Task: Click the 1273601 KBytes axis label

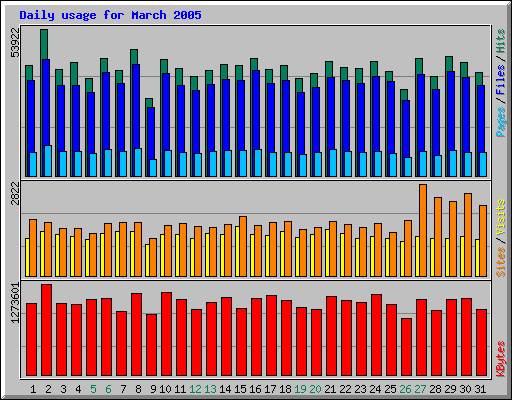Action: [15, 303]
